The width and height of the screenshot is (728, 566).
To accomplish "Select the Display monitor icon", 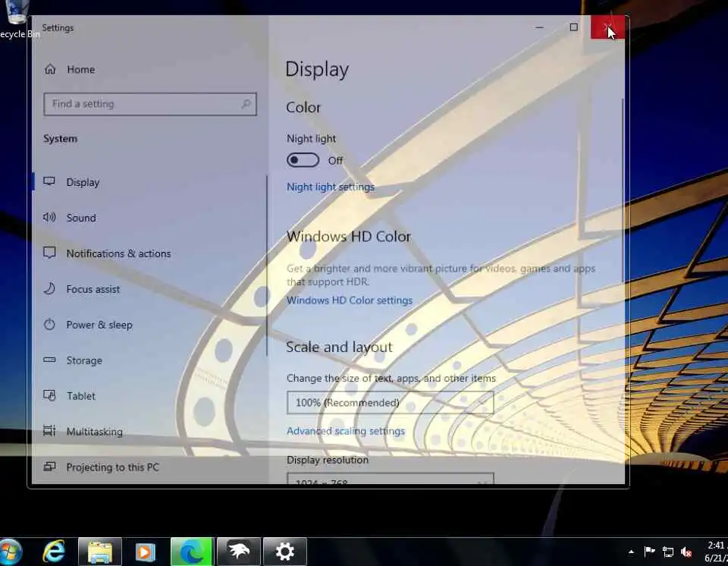I will point(49,181).
